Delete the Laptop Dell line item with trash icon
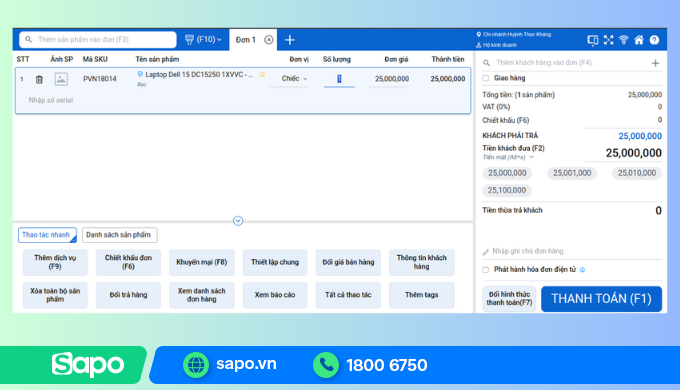Screen dimensions: 680x390 point(39,79)
